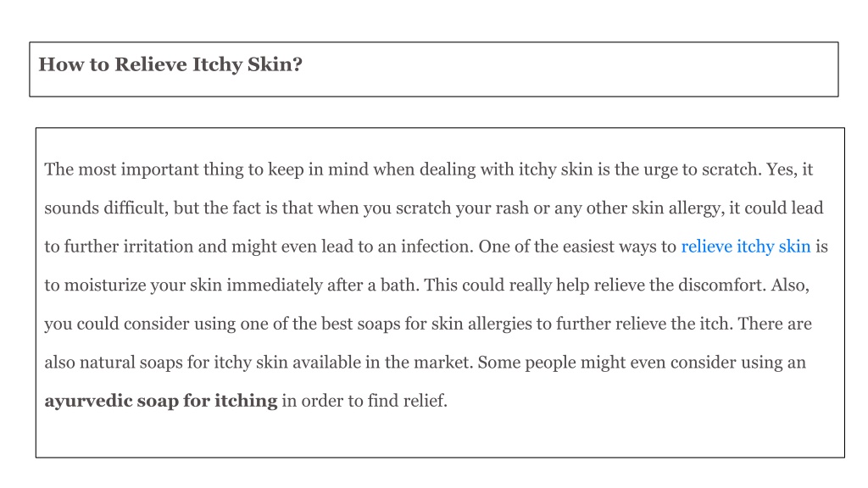Click the phrase 'immediately after a bath'
Viewport: 868px width, 488px height.
click(322, 286)
